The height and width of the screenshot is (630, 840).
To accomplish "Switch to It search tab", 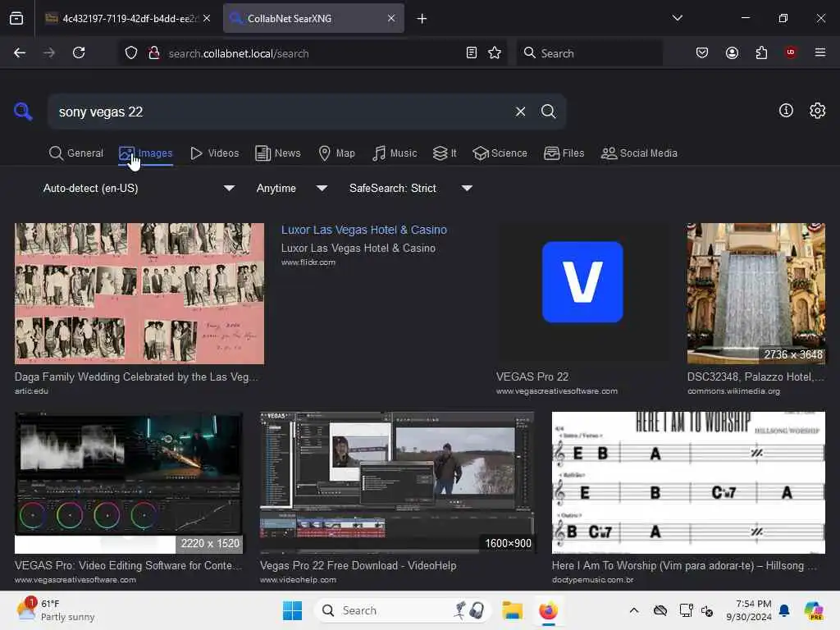I will click(x=445, y=153).
